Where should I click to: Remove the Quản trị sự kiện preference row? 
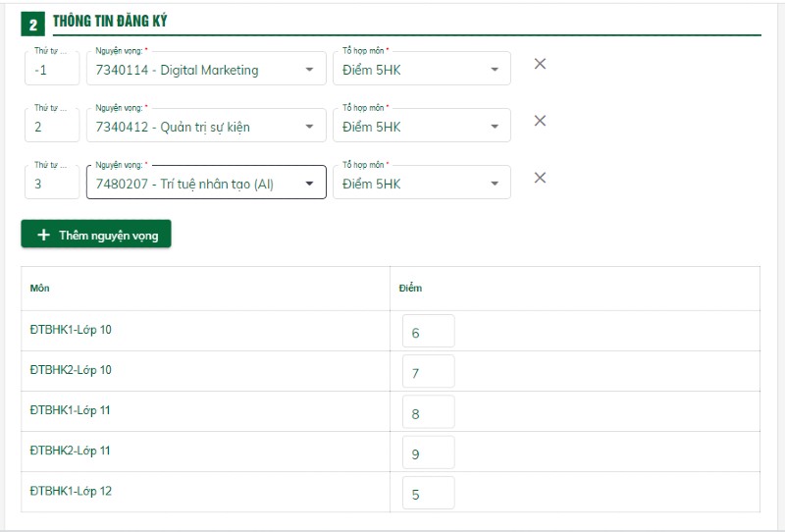(x=540, y=121)
